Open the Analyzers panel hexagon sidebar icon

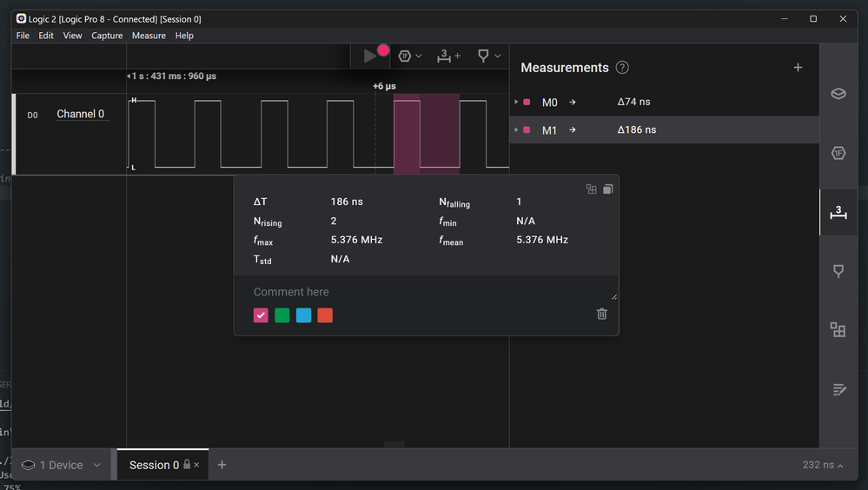(x=838, y=153)
